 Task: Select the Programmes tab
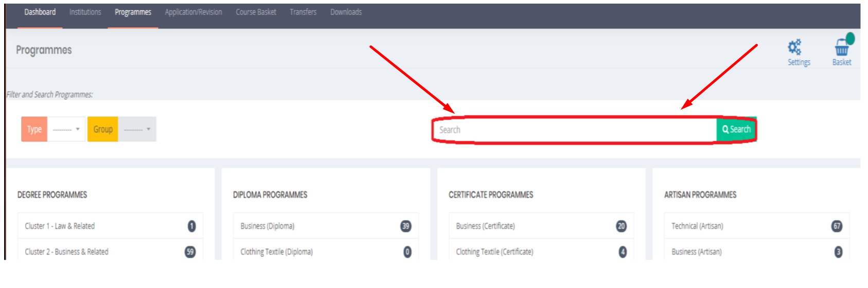tap(133, 12)
